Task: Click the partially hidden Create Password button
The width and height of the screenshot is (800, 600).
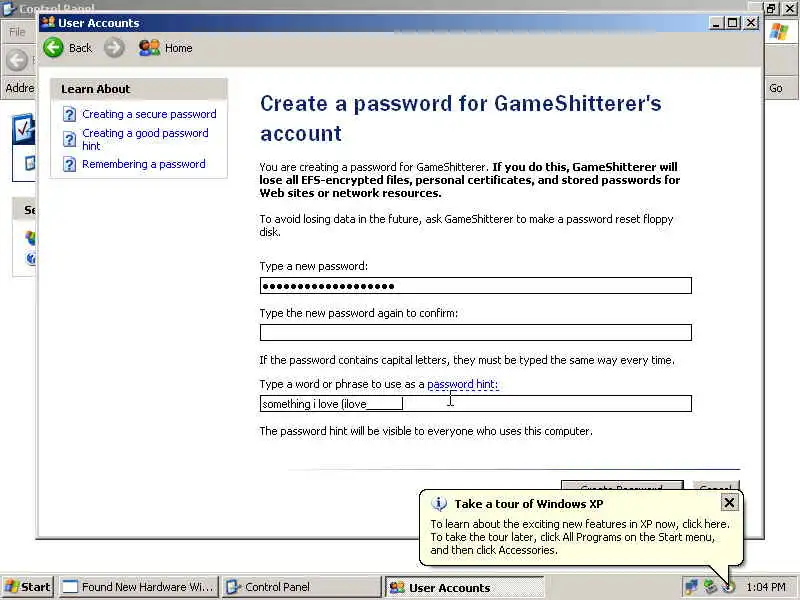Action: coord(622,485)
